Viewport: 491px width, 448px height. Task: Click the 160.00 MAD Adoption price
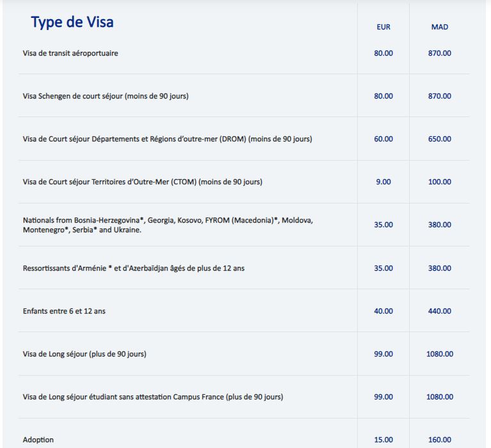(x=440, y=440)
